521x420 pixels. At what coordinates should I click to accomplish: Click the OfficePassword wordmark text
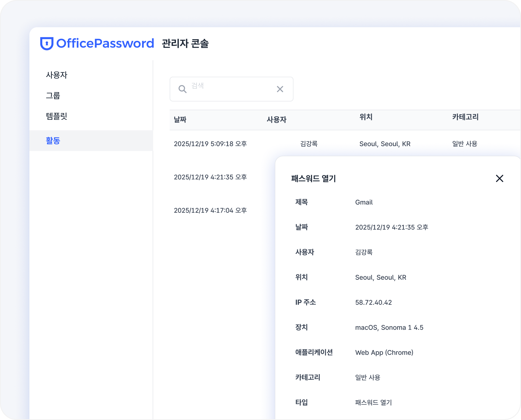(x=105, y=43)
